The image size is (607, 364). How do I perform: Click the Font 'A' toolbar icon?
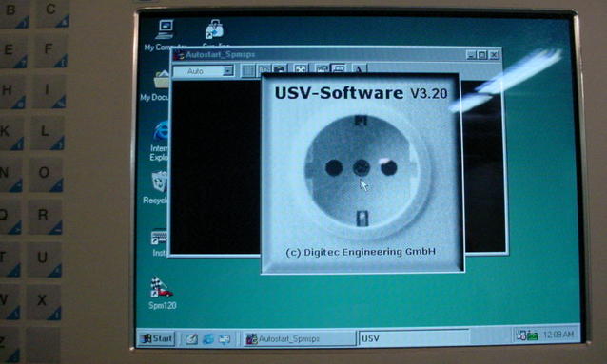(360, 69)
